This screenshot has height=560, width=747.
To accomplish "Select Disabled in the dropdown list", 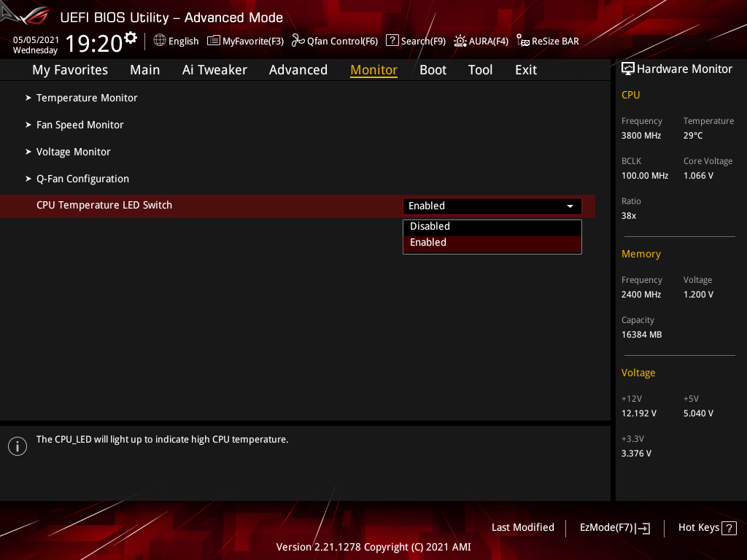I will tap(492, 227).
